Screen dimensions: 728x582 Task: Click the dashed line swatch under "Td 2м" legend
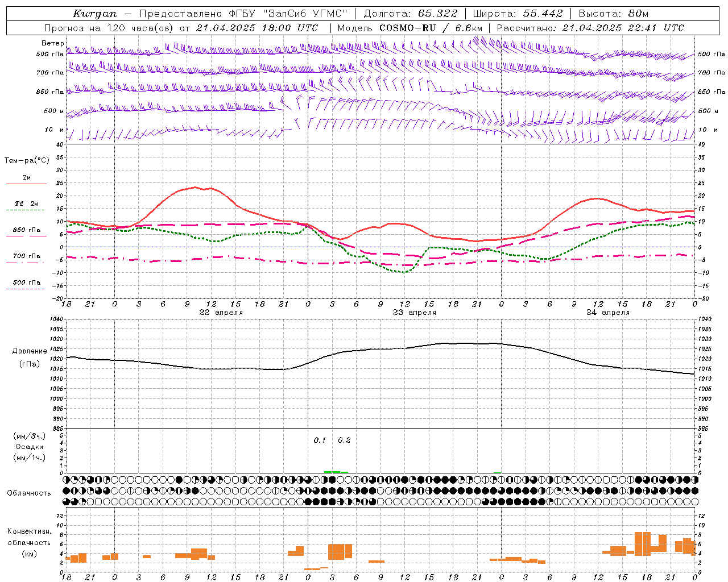click(25, 210)
